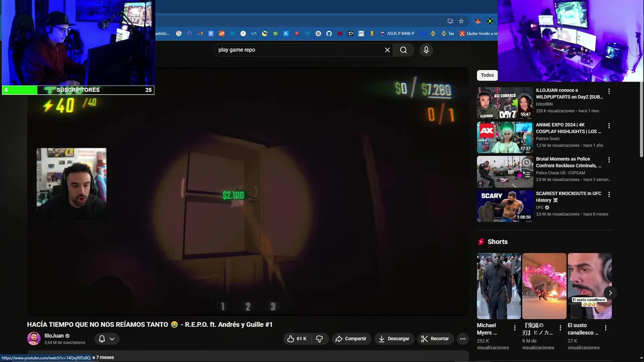
Task: Open the Quitar fondo bookmark
Action: coord(478,34)
